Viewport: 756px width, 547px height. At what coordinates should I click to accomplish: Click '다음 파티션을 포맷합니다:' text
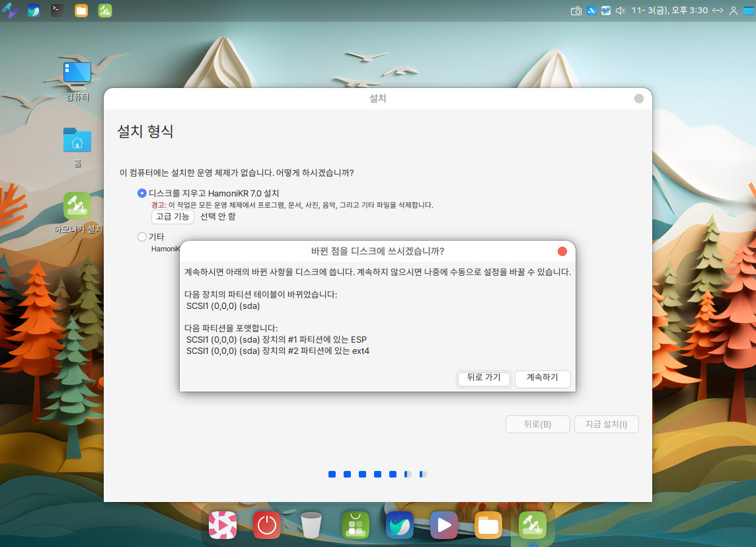(x=231, y=329)
